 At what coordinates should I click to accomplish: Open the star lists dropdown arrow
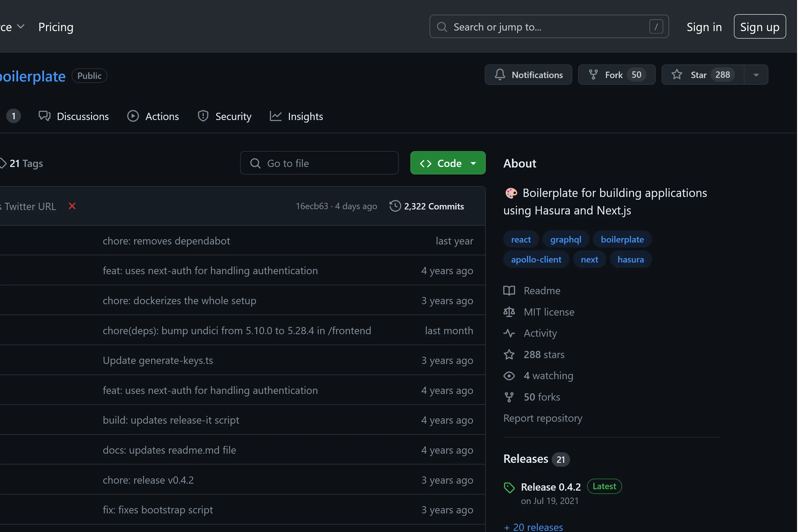tap(756, 75)
